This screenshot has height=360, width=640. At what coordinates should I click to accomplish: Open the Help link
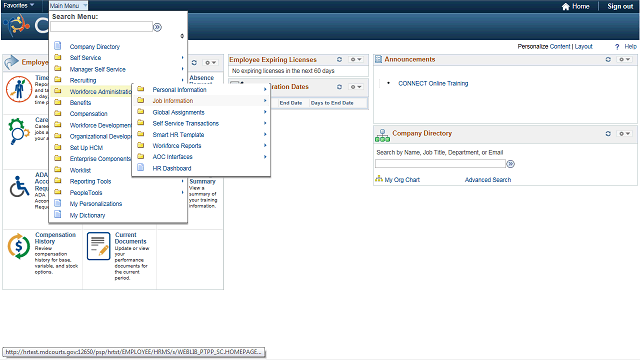[x=630, y=47]
